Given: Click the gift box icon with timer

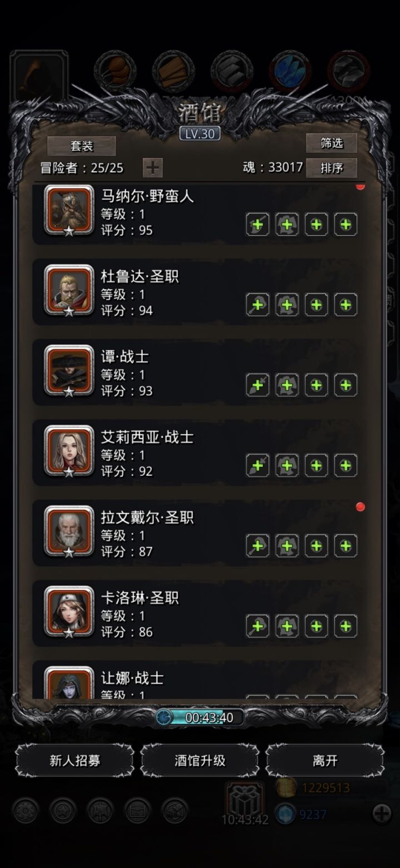Looking at the screenshot, I should coord(244,800).
